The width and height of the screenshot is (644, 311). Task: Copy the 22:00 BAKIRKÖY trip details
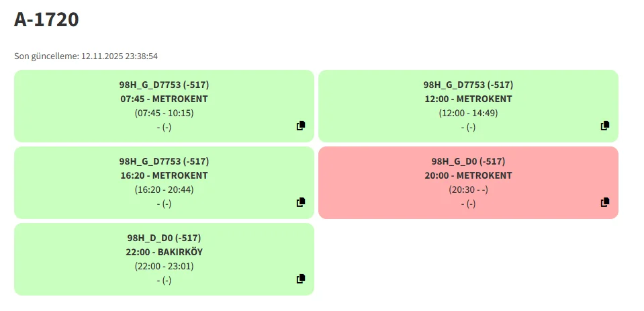click(301, 279)
